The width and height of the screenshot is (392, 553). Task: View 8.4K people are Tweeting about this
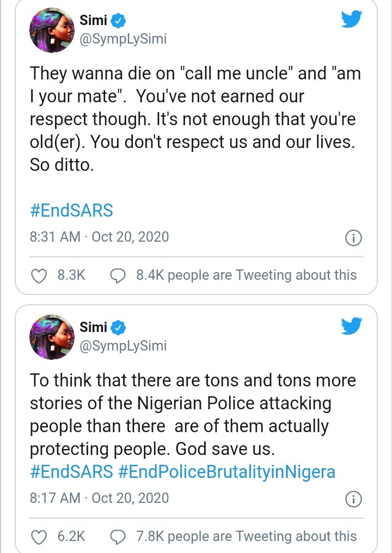(x=247, y=275)
